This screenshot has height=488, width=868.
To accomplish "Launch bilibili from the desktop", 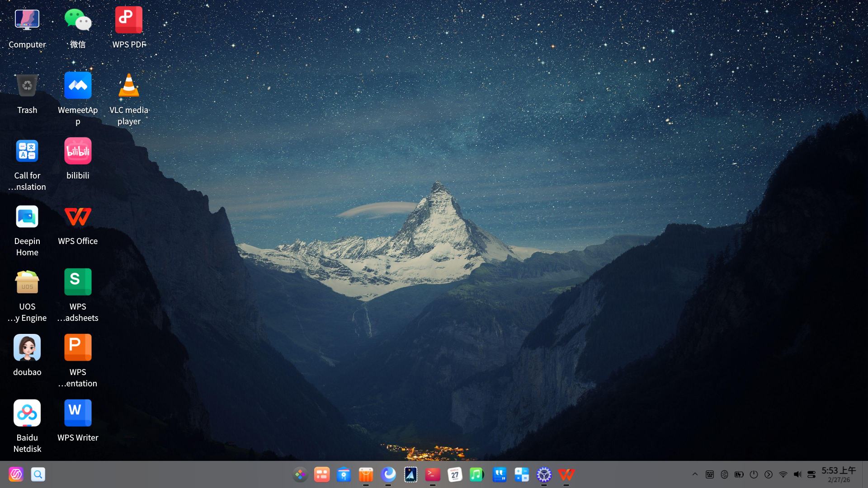I will [77, 150].
